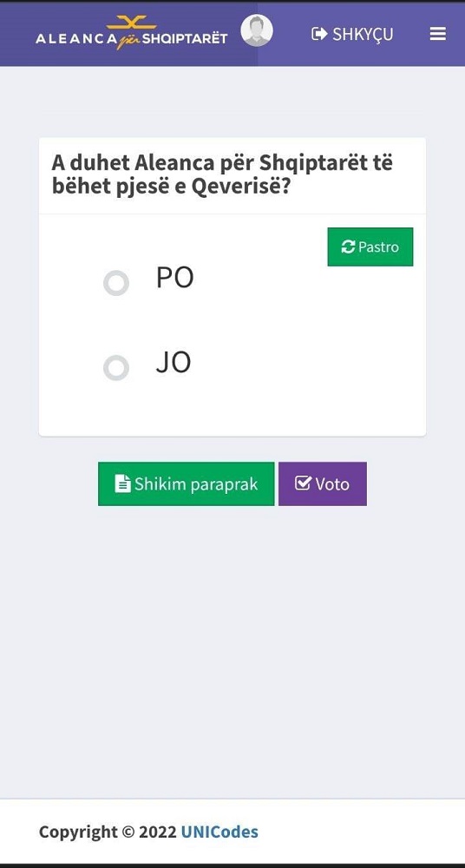Click the Copyright © 2022 footer text

(x=108, y=832)
